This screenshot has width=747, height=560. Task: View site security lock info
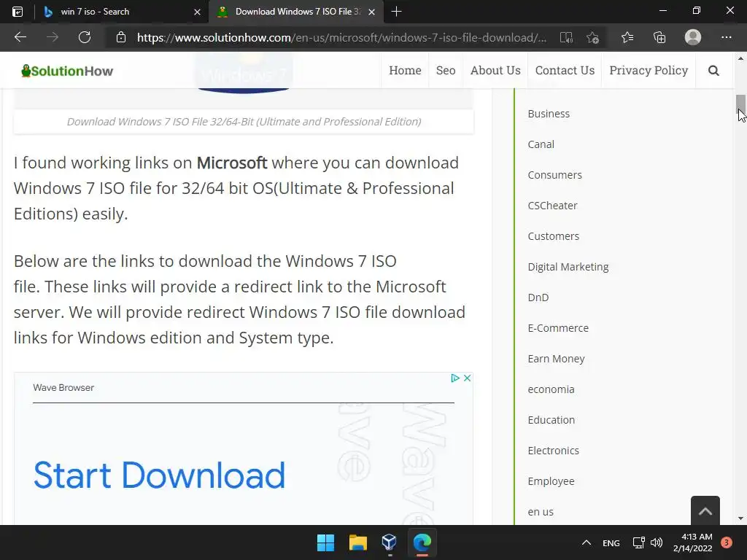tap(121, 37)
